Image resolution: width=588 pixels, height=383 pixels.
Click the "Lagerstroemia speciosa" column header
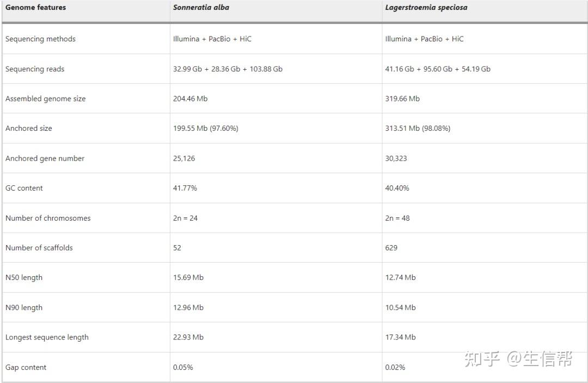pos(426,8)
